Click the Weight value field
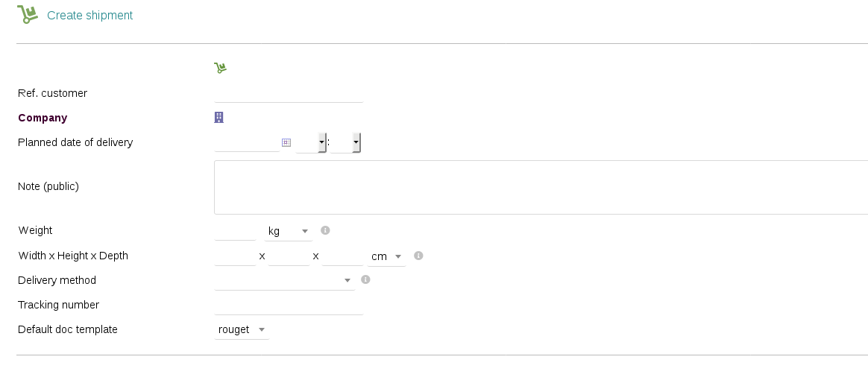The image size is (868, 383). click(235, 231)
